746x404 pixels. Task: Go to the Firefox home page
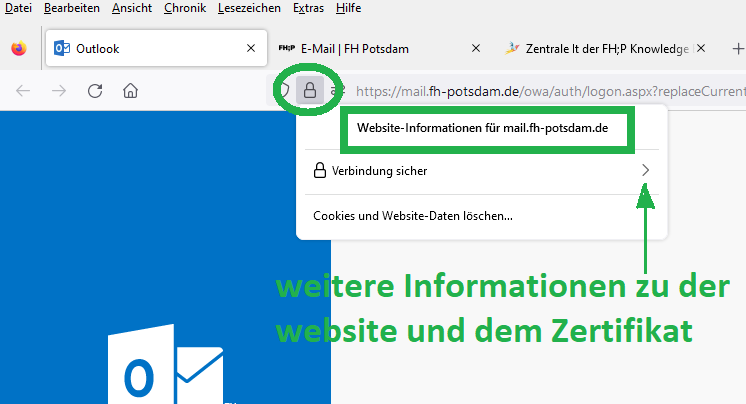click(130, 91)
